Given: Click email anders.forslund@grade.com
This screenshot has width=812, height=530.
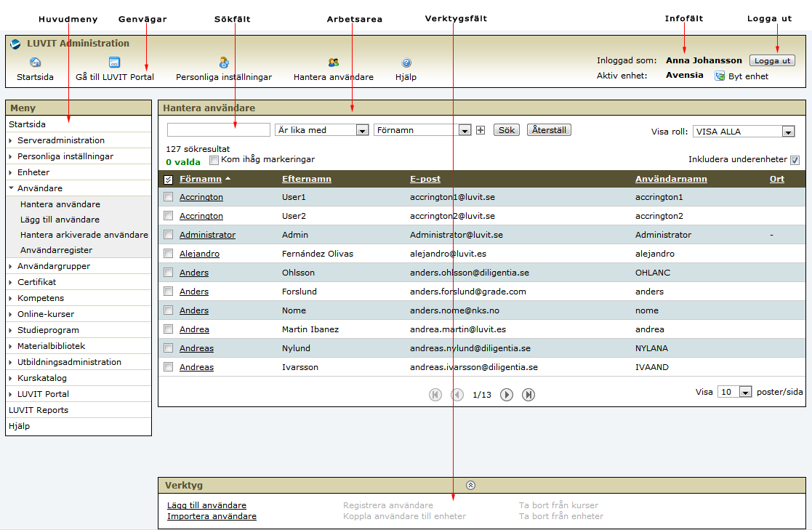Looking at the screenshot, I should point(467,292).
